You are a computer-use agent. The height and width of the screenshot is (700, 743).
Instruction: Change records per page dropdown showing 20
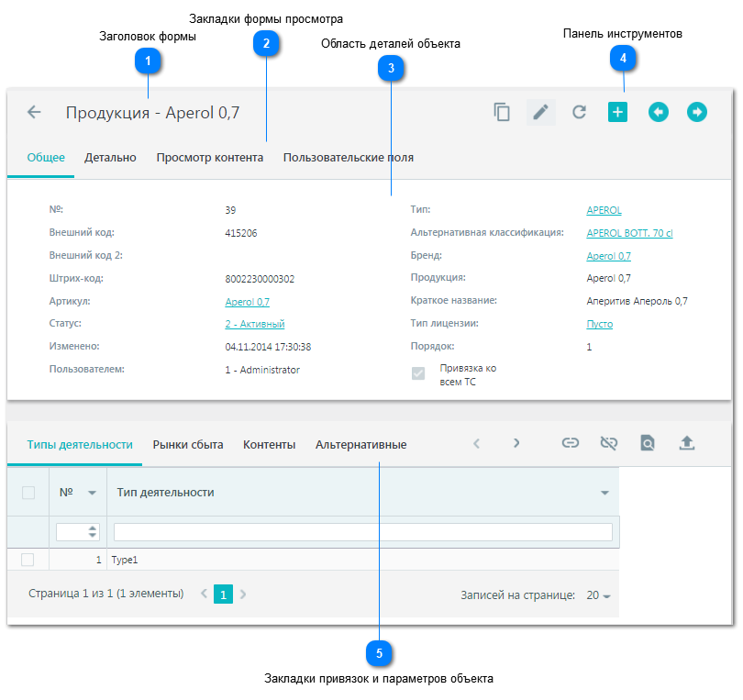click(598, 595)
